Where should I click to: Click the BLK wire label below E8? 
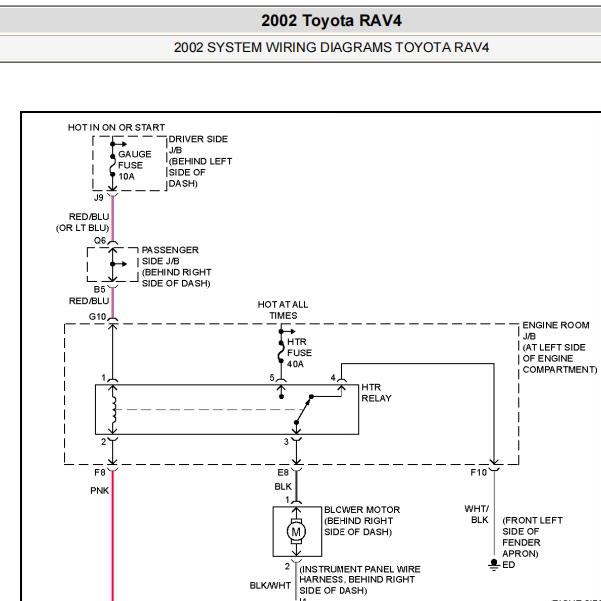[x=283, y=487]
